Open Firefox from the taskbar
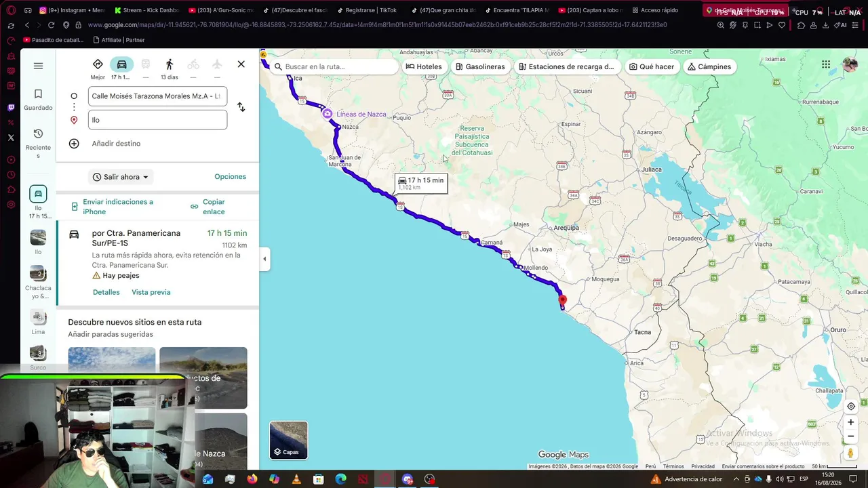 click(252, 479)
